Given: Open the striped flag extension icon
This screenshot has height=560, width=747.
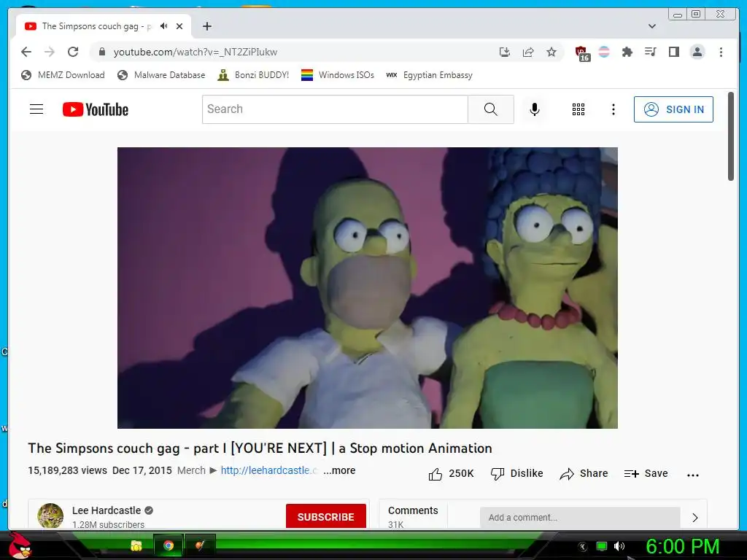Looking at the screenshot, I should [x=604, y=52].
